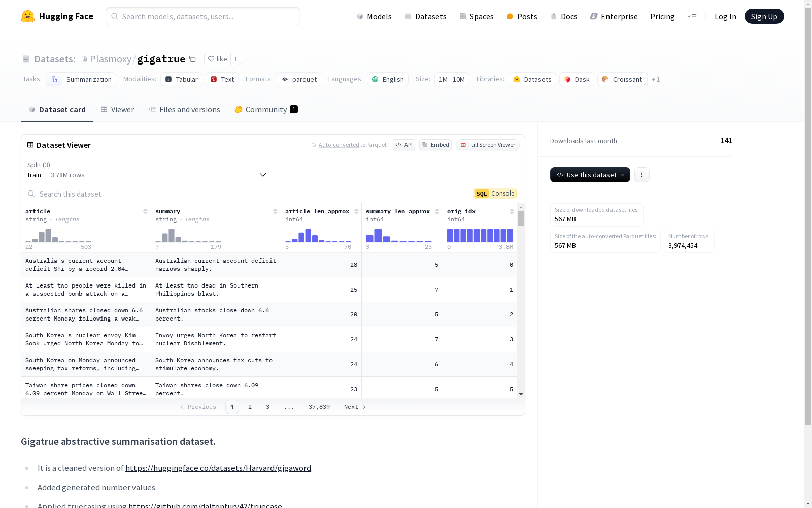Jump to last page 37,839
The height and width of the screenshot is (508, 812).
(x=319, y=407)
